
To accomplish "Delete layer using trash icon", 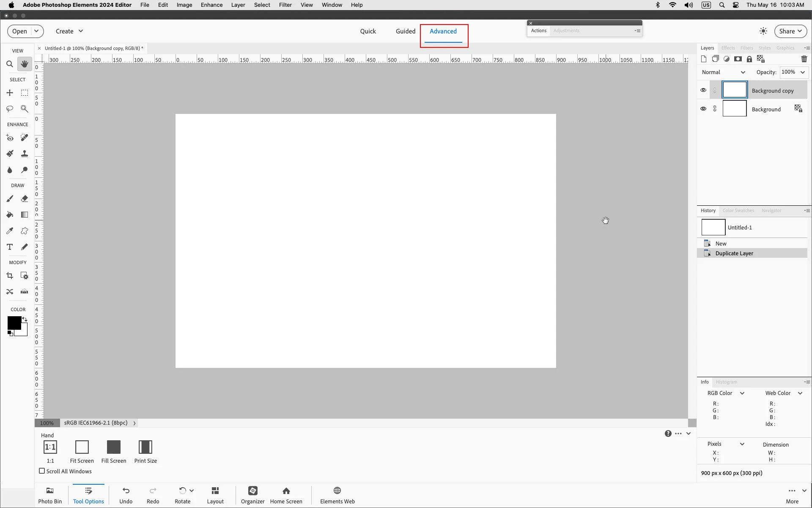I will point(804,59).
